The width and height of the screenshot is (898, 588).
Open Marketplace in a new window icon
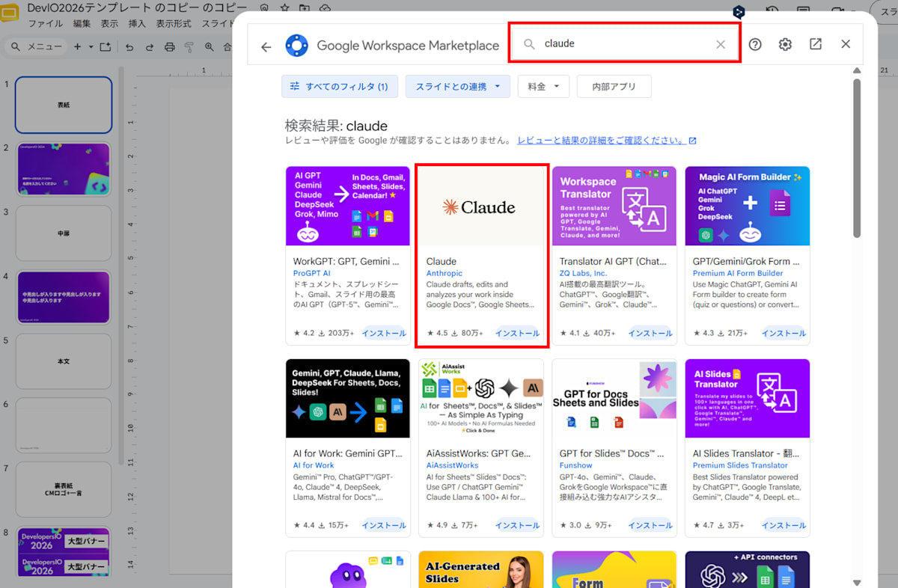(x=816, y=44)
